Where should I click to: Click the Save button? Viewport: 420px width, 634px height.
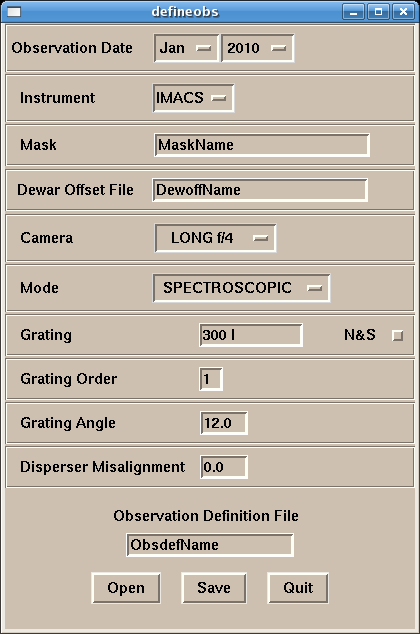[x=214, y=588]
